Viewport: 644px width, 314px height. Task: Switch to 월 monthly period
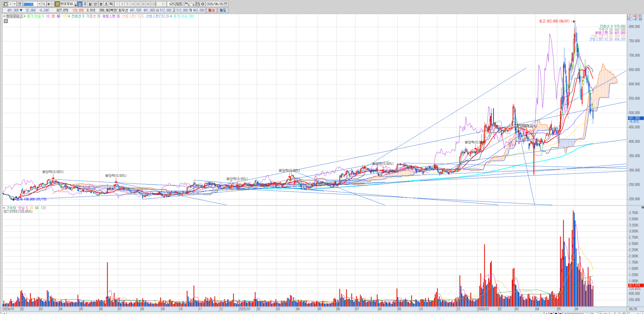[90, 4]
